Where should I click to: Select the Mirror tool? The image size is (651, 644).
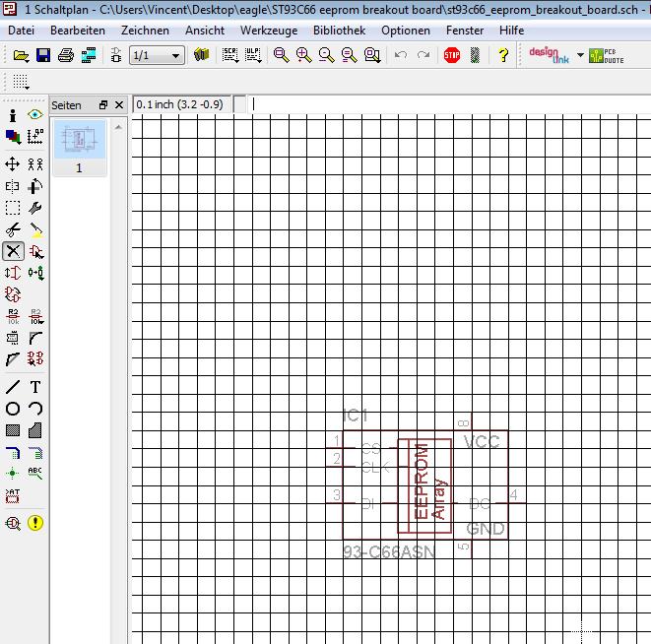click(13, 186)
